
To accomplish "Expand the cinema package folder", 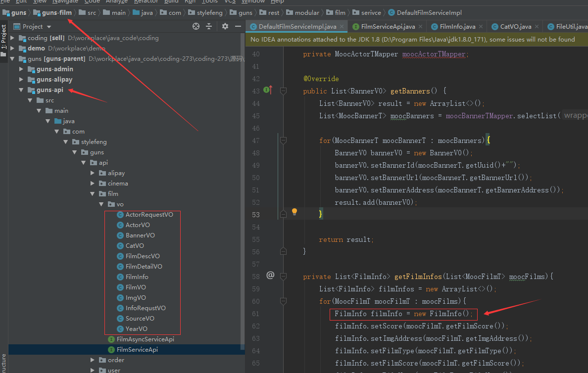I will click(x=93, y=184).
